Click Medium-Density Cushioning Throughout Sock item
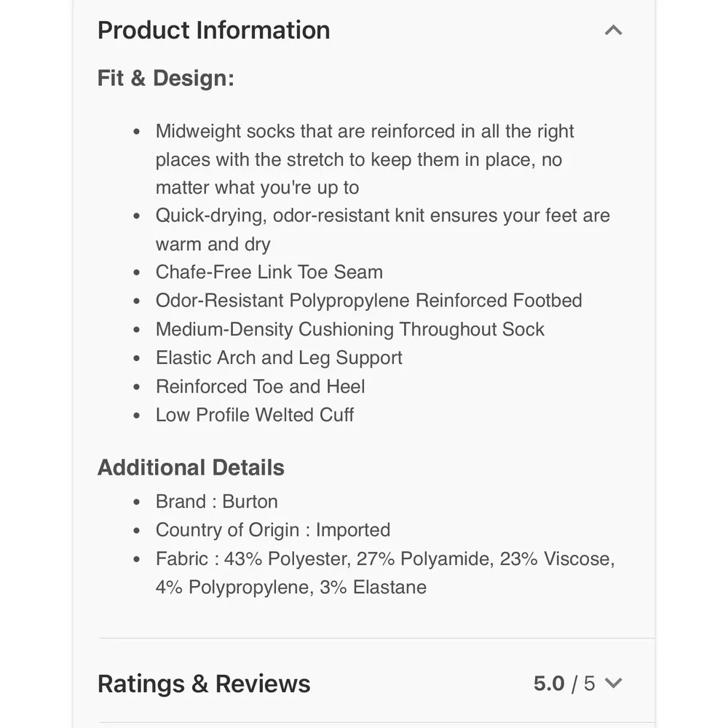This screenshot has width=728, height=728. click(349, 329)
